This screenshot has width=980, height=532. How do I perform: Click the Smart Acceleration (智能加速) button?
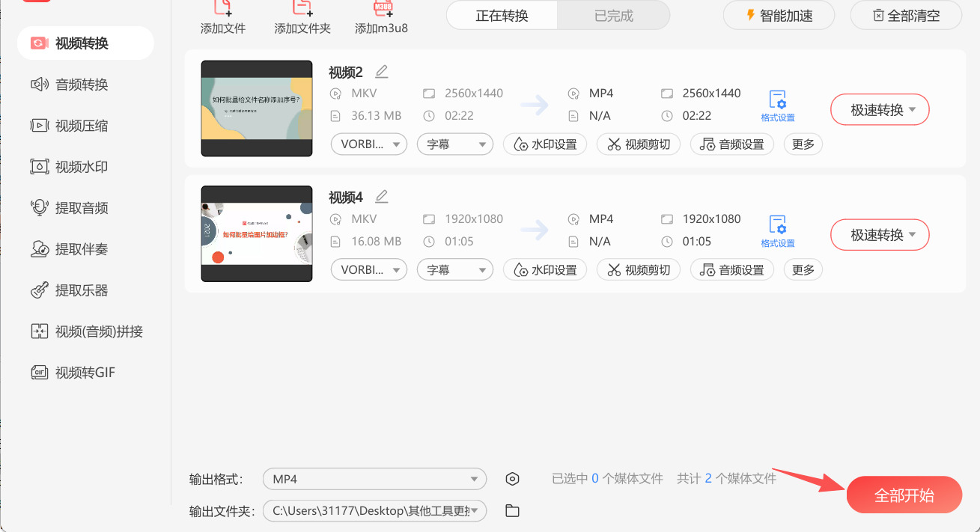pyautogui.click(x=779, y=16)
